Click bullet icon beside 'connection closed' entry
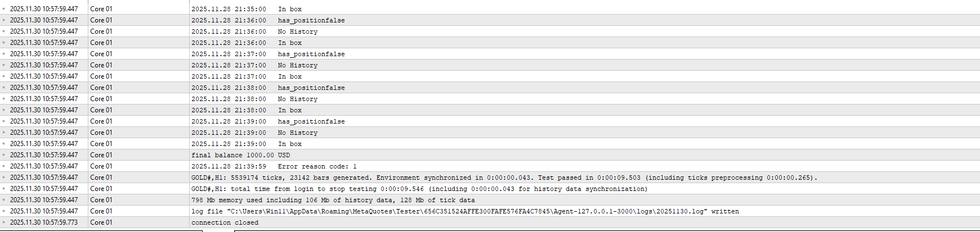This screenshot has width=980, height=232. point(3,222)
